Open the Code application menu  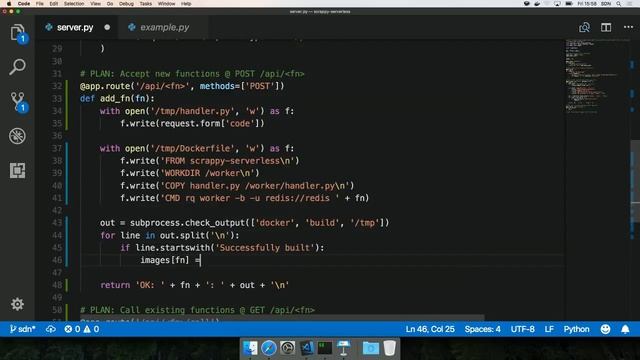point(24,4)
